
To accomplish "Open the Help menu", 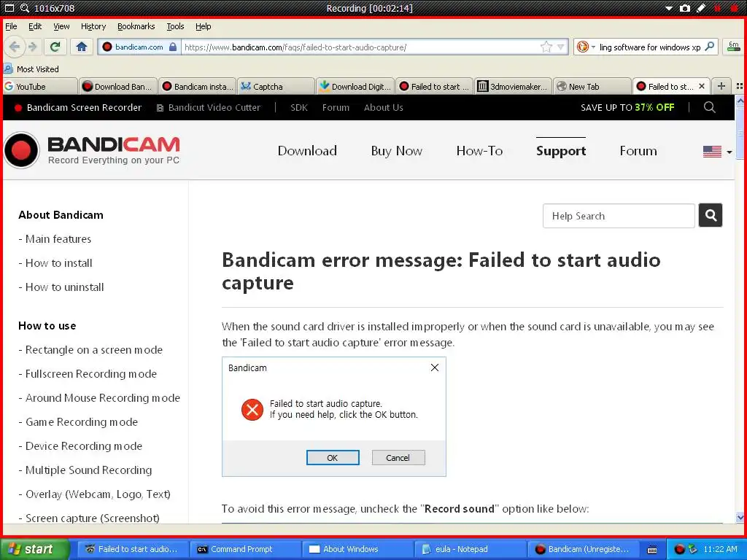I will (203, 26).
